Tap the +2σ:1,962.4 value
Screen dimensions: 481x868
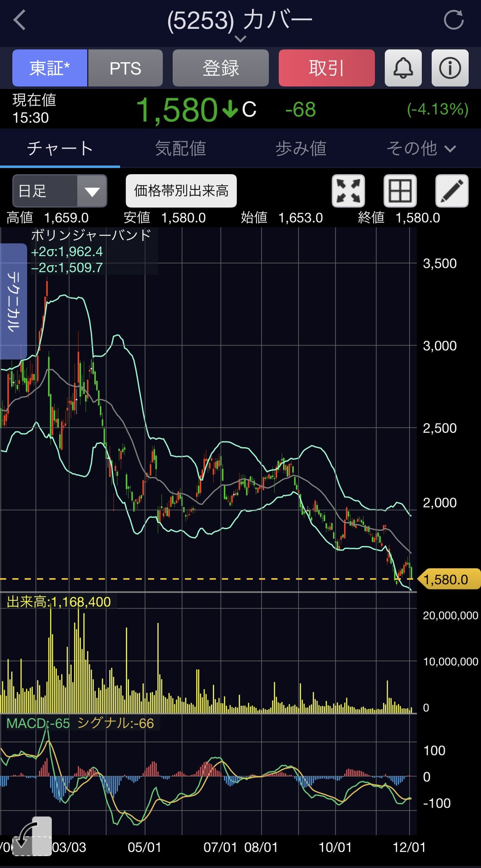(67, 252)
